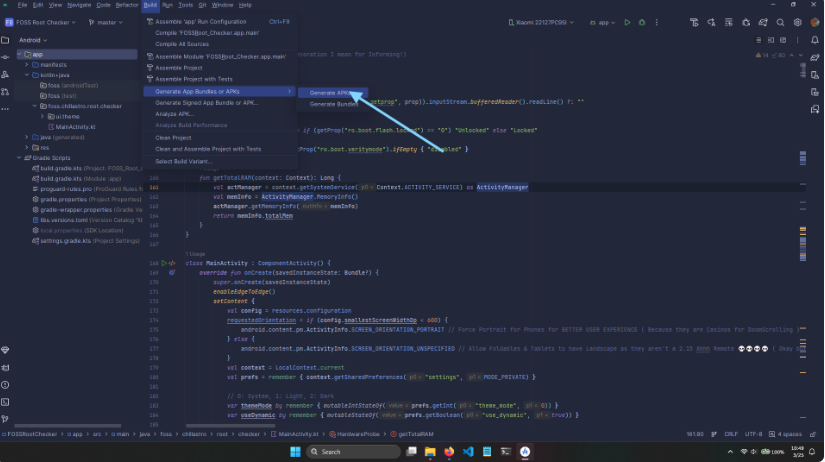Start debugging with the green bug icon
Image resolution: width=825 pixels, height=462 pixels.
click(642, 23)
